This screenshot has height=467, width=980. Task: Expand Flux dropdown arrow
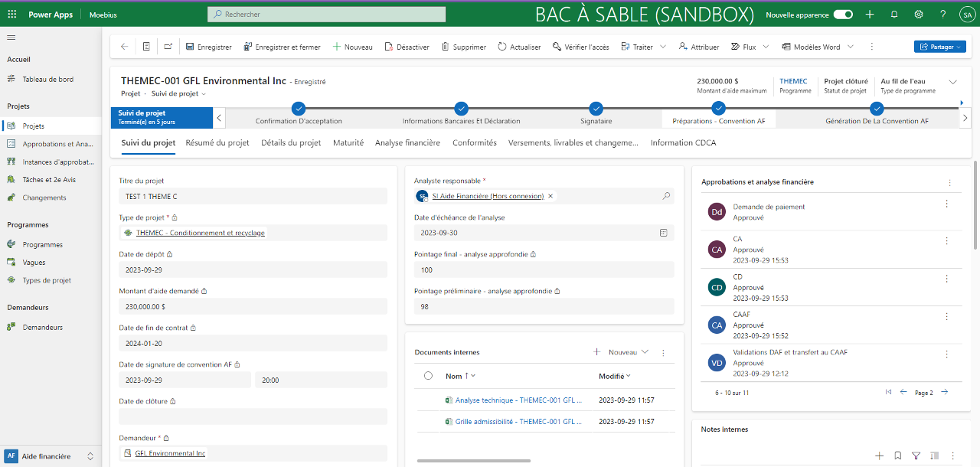766,47
